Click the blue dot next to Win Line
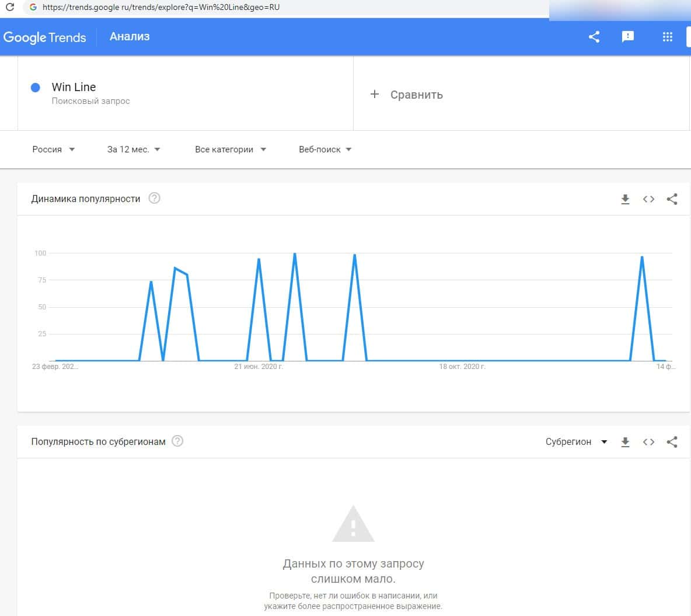Image resolution: width=691 pixels, height=616 pixels. 35,88
